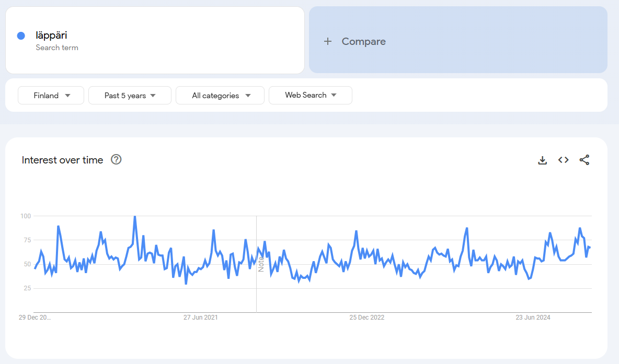
Task: Click the chart's highest peak at 100
Action: 135,216
